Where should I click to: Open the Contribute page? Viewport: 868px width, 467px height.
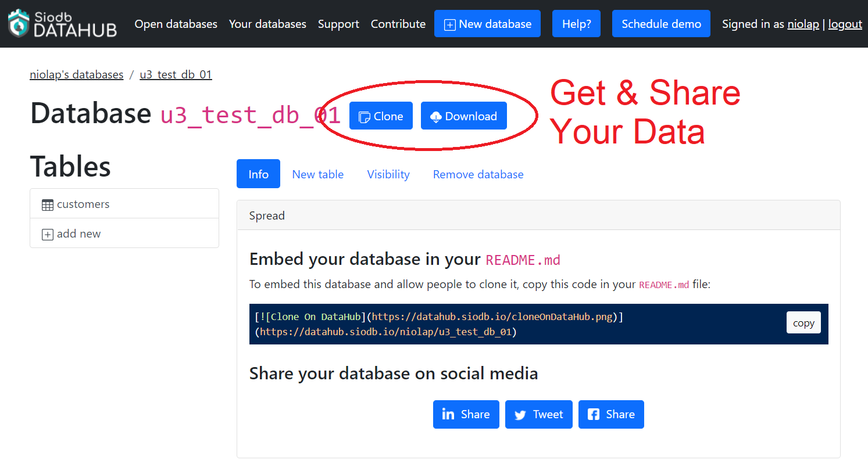398,24
